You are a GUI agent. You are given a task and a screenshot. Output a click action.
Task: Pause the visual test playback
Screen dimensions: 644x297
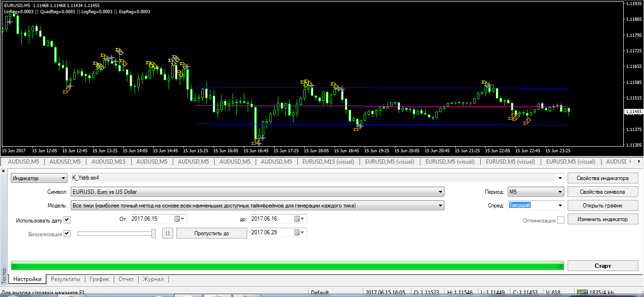[167, 233]
